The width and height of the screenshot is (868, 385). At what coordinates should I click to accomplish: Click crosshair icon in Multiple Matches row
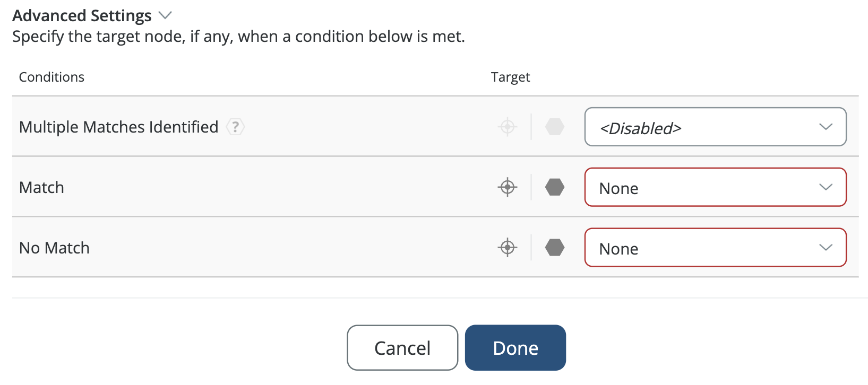(x=508, y=127)
